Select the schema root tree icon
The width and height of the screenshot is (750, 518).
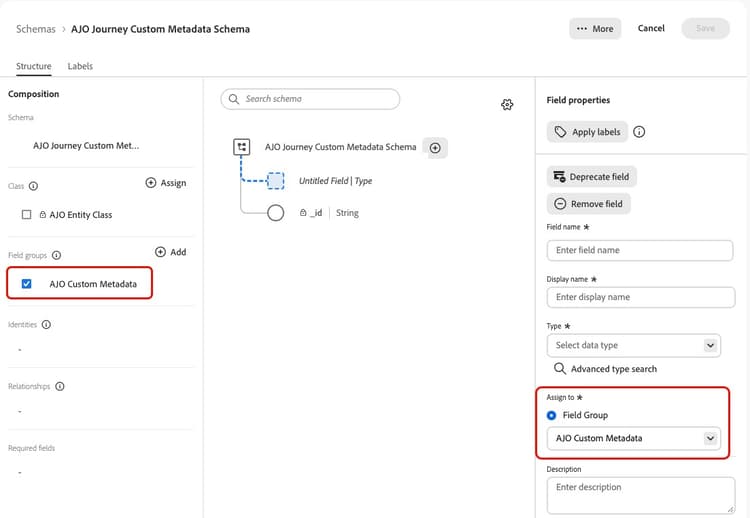pyautogui.click(x=242, y=147)
